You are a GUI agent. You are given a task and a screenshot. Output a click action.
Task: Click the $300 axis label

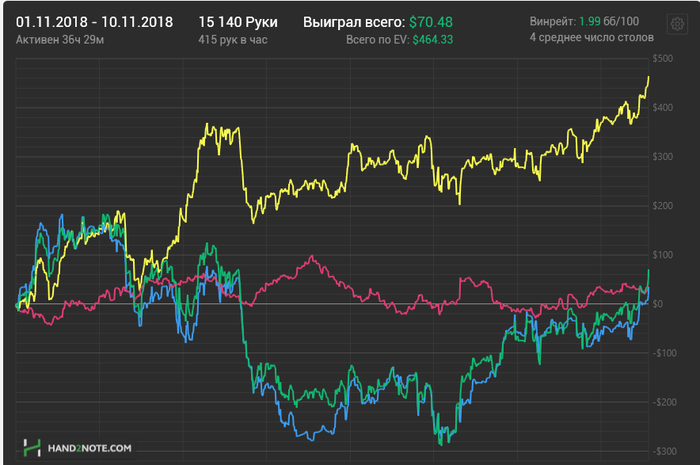(x=662, y=157)
